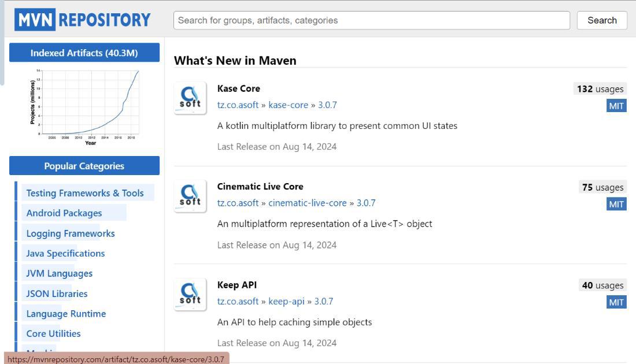Viewport: 636px width, 364px height.
Task: Open version 3.0.7 of kase-core
Action: 327,105
